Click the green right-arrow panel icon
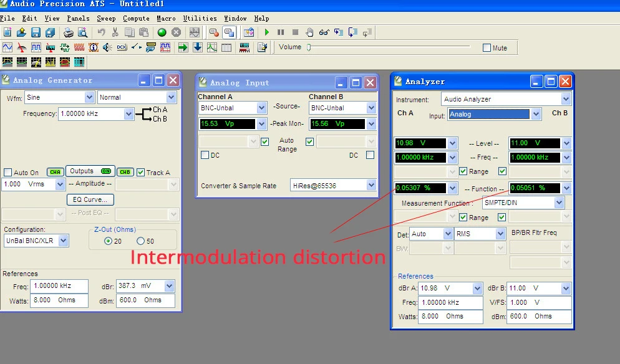 click(183, 48)
